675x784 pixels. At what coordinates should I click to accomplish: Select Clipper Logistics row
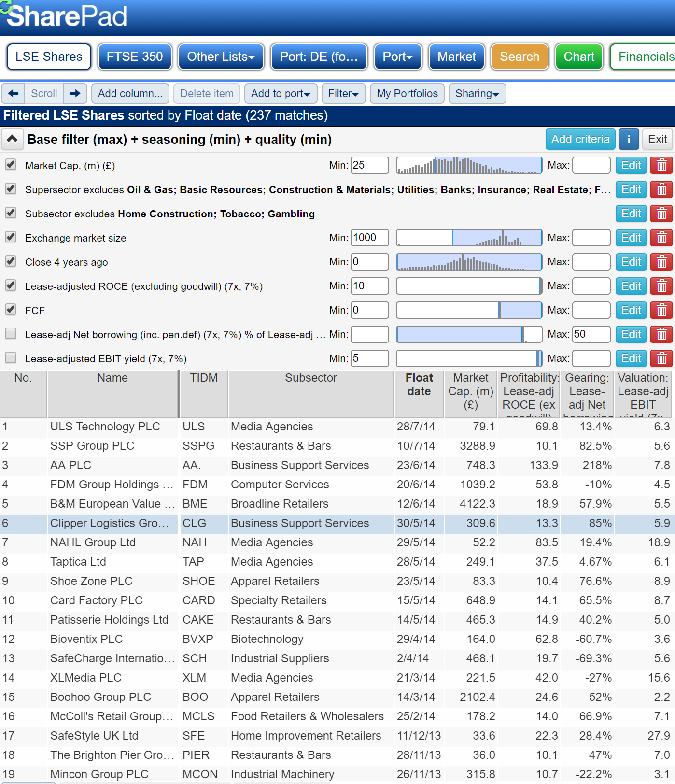337,523
